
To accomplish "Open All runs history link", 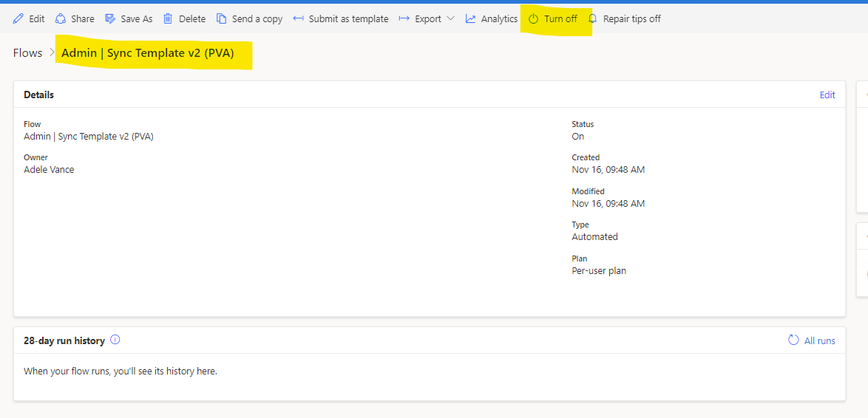I will coord(819,340).
